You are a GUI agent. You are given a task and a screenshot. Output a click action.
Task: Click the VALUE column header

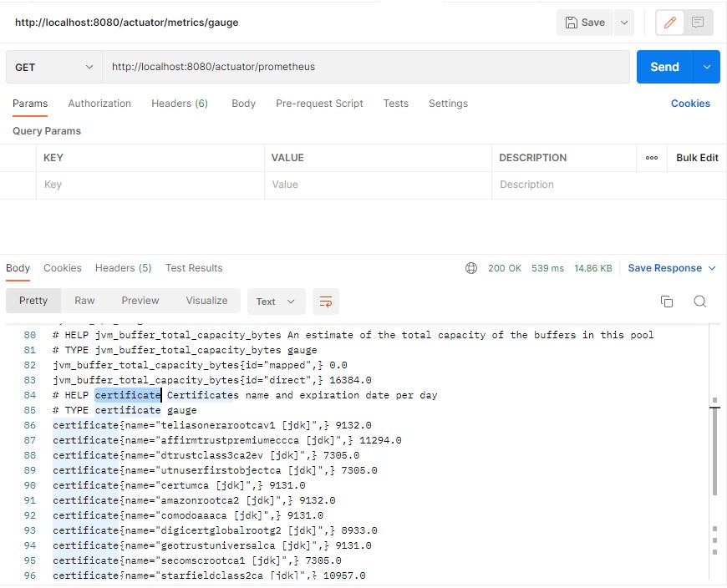(x=287, y=158)
